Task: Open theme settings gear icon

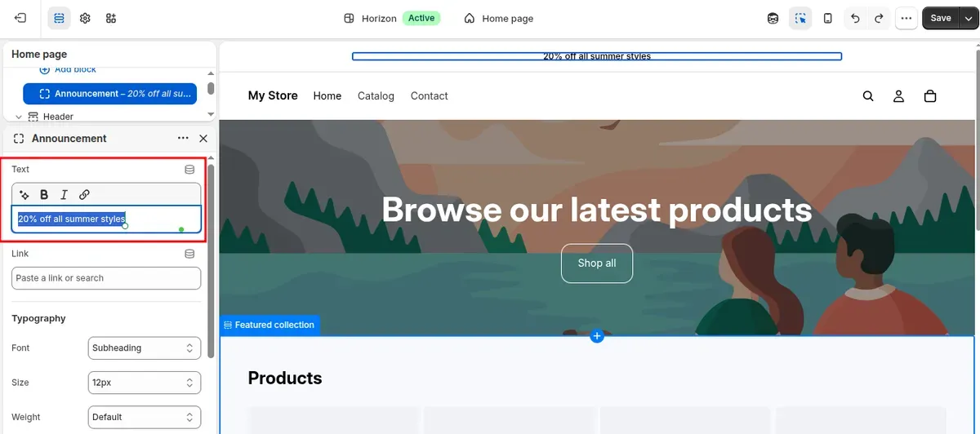Action: pyautogui.click(x=85, y=18)
